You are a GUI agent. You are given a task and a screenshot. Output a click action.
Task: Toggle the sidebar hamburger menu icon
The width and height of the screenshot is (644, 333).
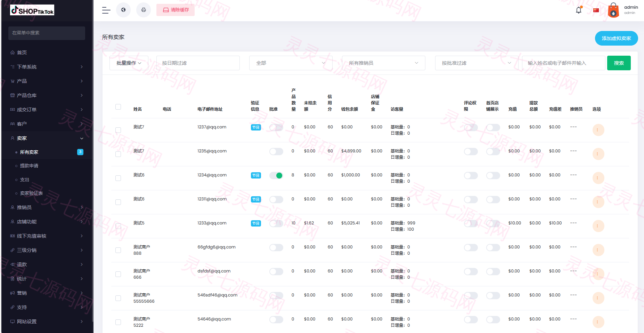[x=106, y=10]
